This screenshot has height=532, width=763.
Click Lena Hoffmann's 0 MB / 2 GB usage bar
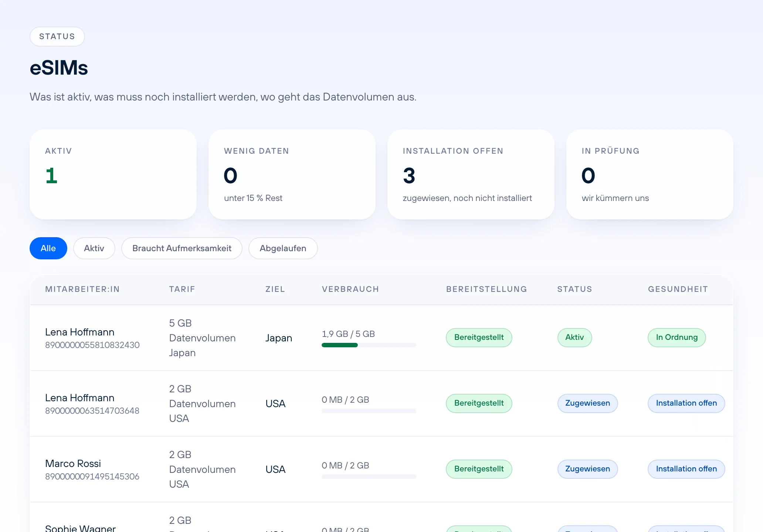click(369, 411)
